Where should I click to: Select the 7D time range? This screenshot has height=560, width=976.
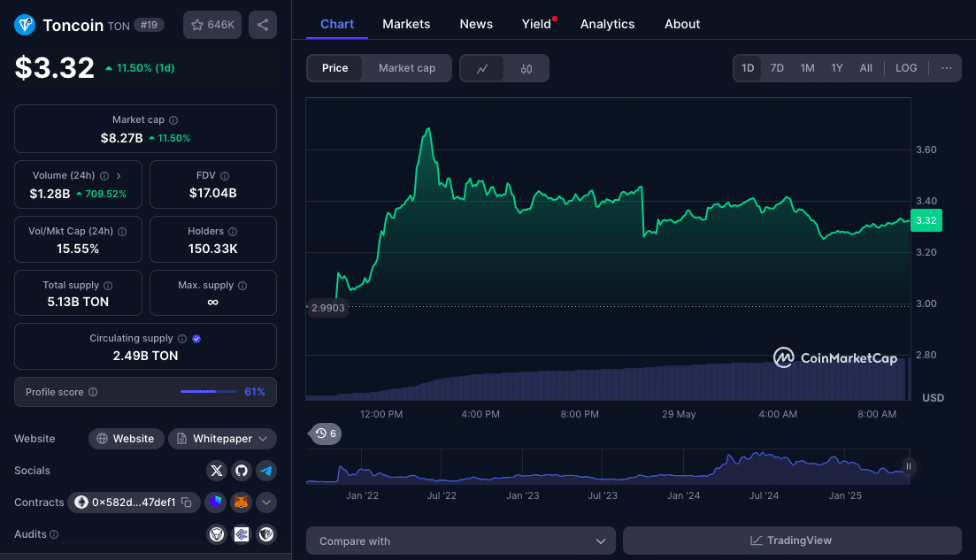tap(778, 68)
